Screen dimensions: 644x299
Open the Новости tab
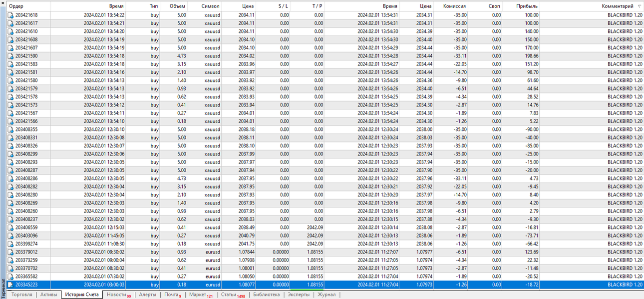[x=118, y=294]
